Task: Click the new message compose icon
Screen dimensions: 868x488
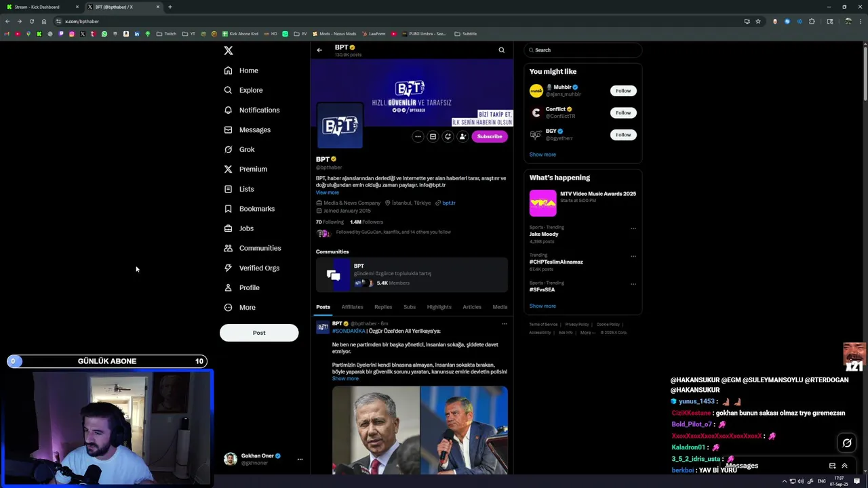Action: pyautogui.click(x=832, y=466)
